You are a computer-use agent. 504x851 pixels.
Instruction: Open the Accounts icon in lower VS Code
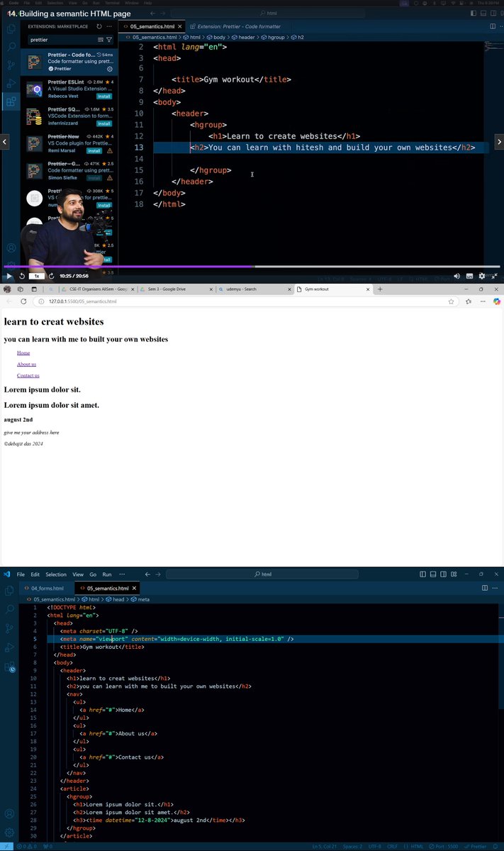[9, 815]
